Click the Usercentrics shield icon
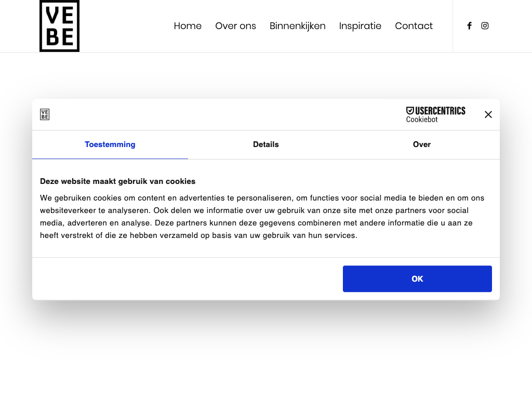532x399 pixels. [x=410, y=111]
